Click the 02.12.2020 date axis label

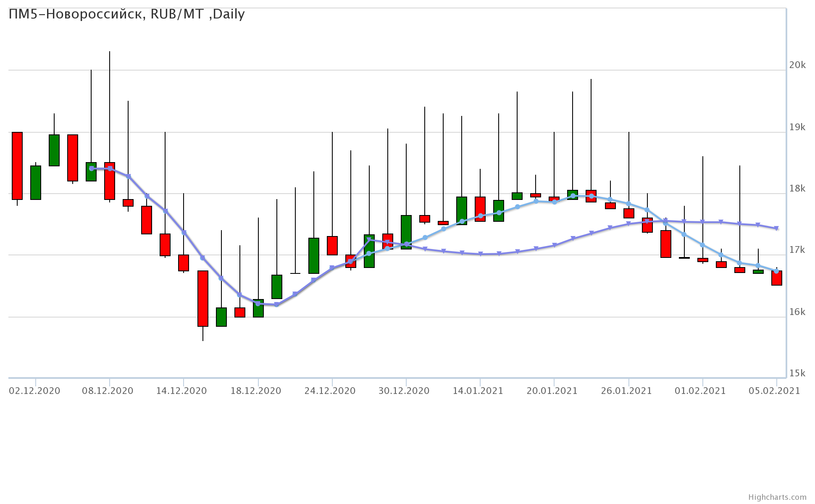pyautogui.click(x=34, y=391)
